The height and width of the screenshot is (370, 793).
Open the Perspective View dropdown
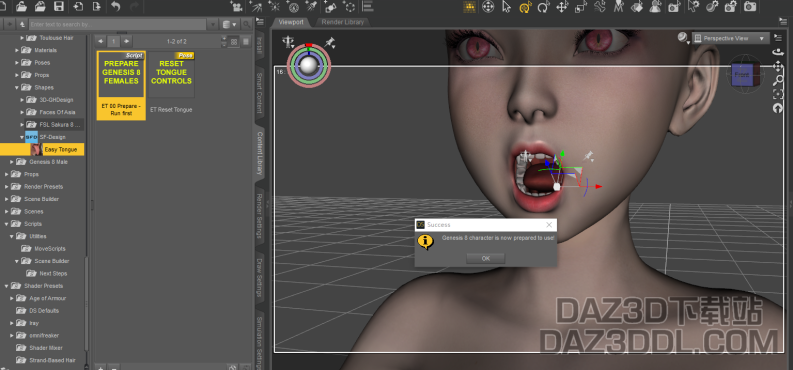pos(730,38)
